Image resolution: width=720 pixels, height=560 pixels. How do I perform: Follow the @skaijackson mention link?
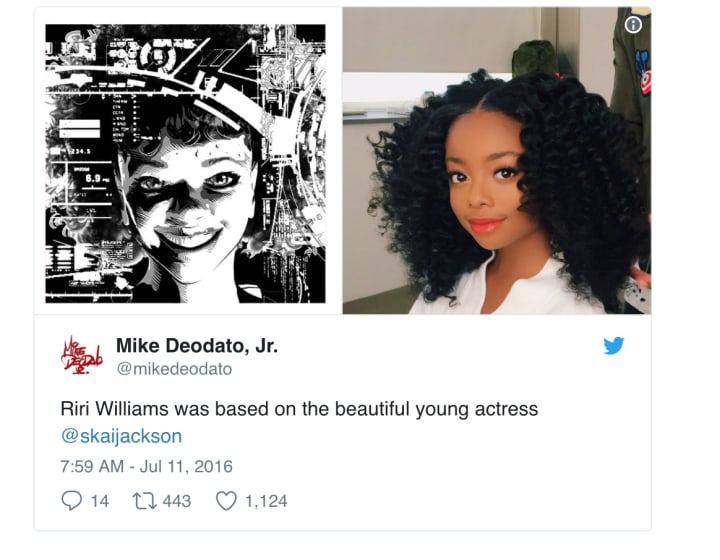[x=121, y=436]
